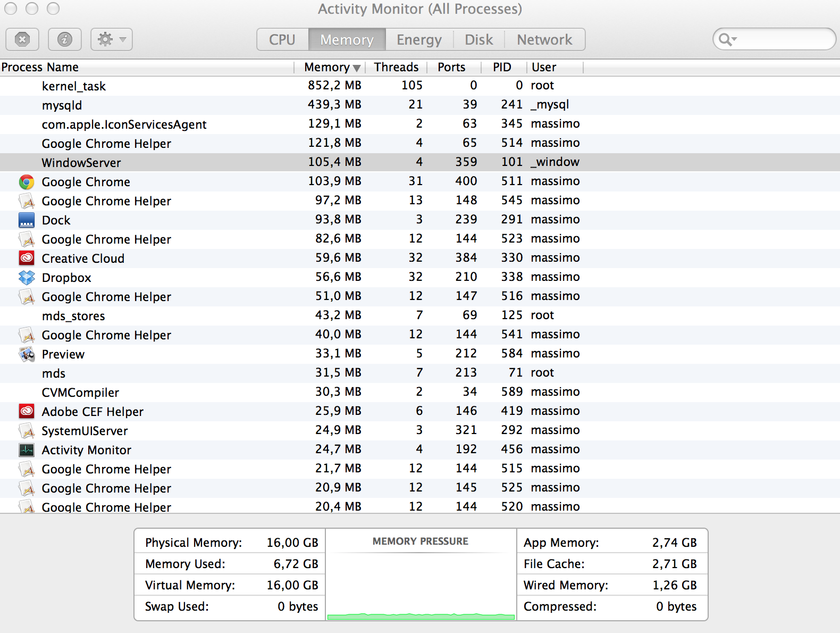Click the Compressed label
840x633 pixels.
[560, 606]
